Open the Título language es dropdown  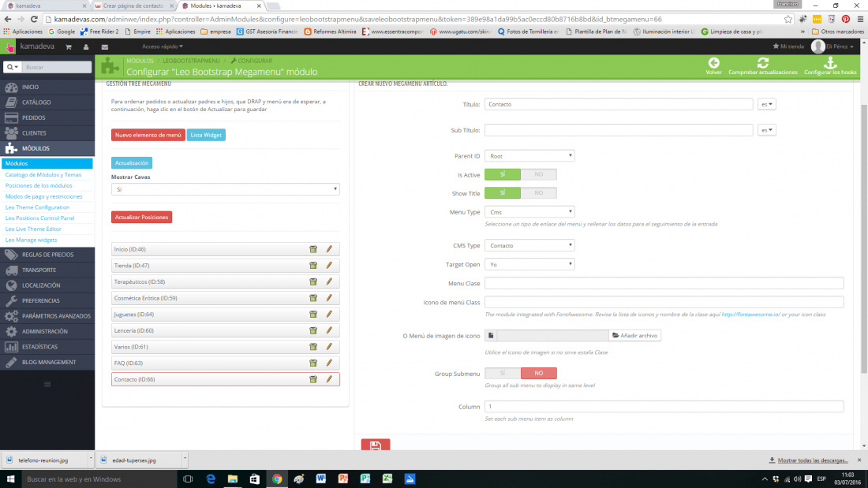(767, 104)
